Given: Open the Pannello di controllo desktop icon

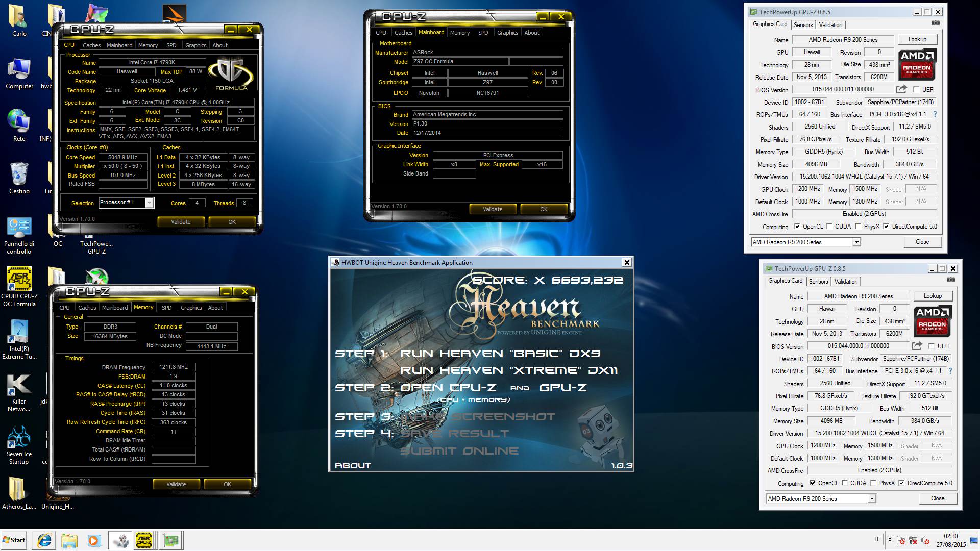Looking at the screenshot, I should point(19,235).
